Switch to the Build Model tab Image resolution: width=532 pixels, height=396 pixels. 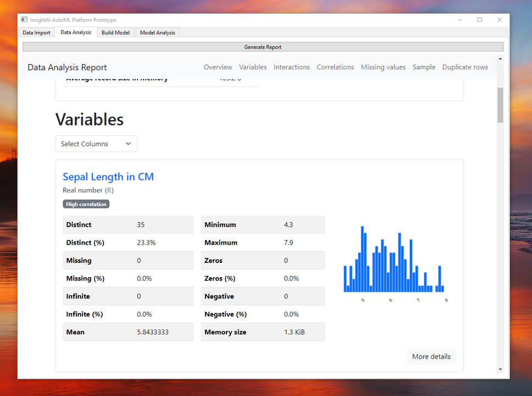(115, 32)
